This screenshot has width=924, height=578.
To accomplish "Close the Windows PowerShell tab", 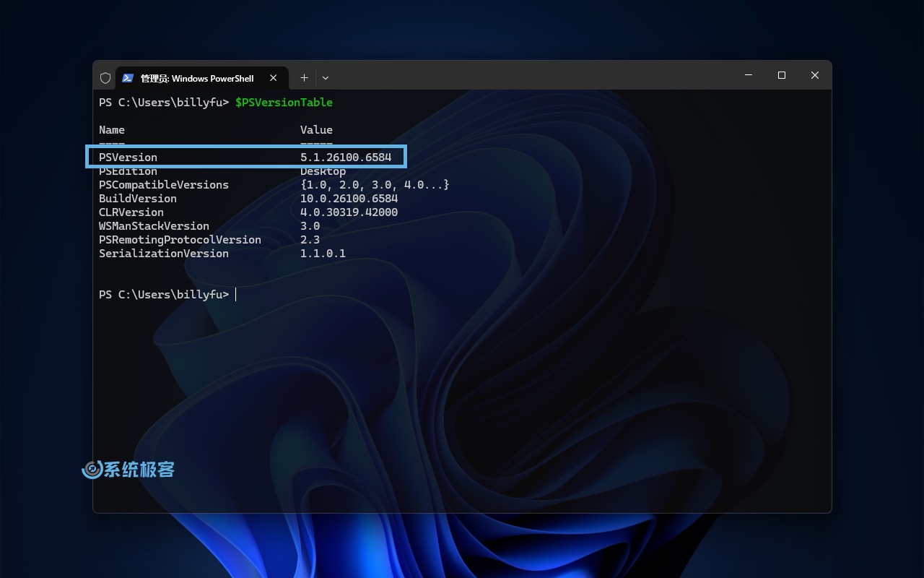I will [x=274, y=78].
